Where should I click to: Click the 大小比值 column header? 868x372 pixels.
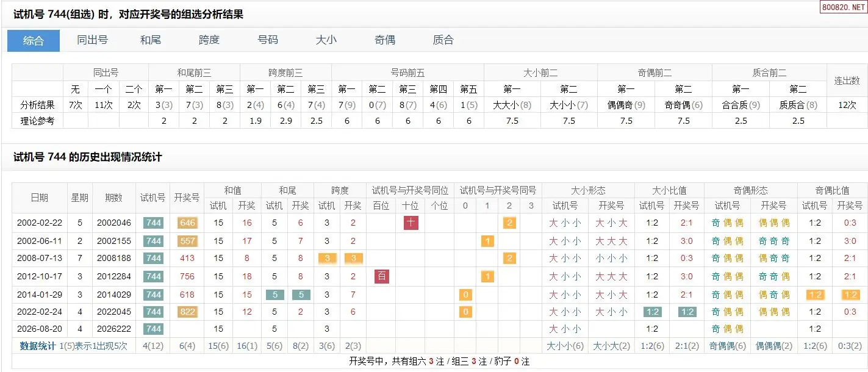coord(669,190)
